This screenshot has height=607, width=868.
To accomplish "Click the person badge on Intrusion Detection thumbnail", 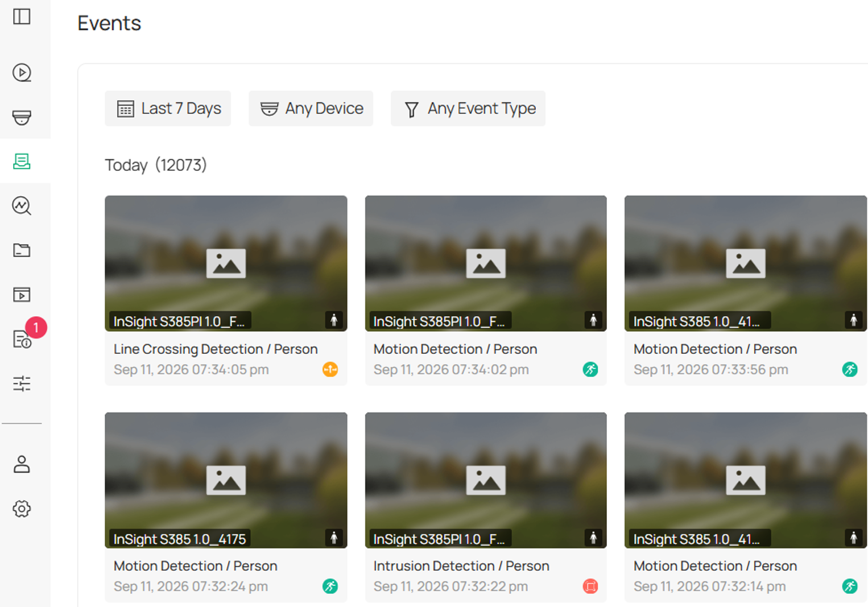I will pyautogui.click(x=593, y=537).
